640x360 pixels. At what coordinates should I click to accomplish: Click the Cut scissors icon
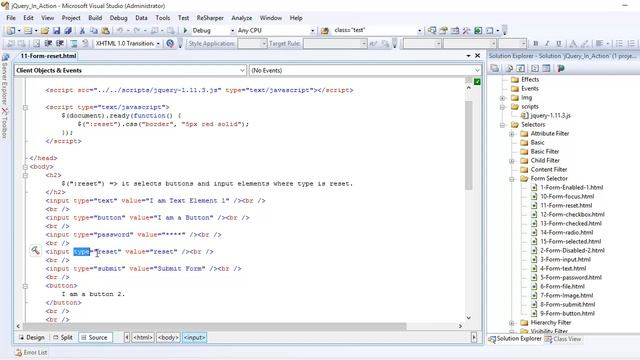click(x=82, y=31)
